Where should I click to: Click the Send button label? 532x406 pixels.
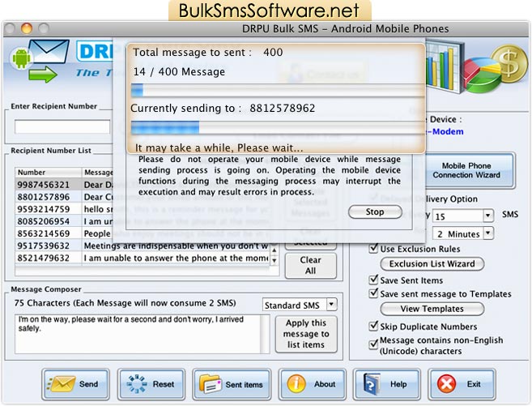click(x=88, y=384)
